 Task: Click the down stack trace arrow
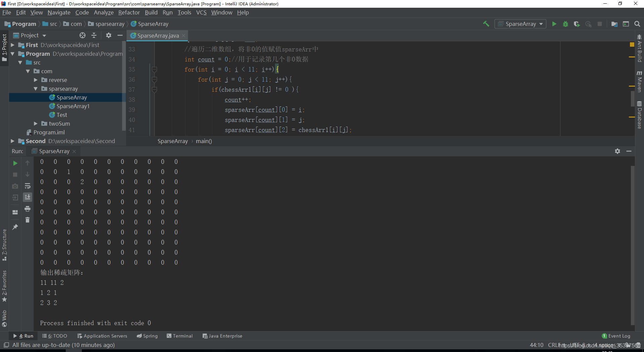(x=28, y=175)
